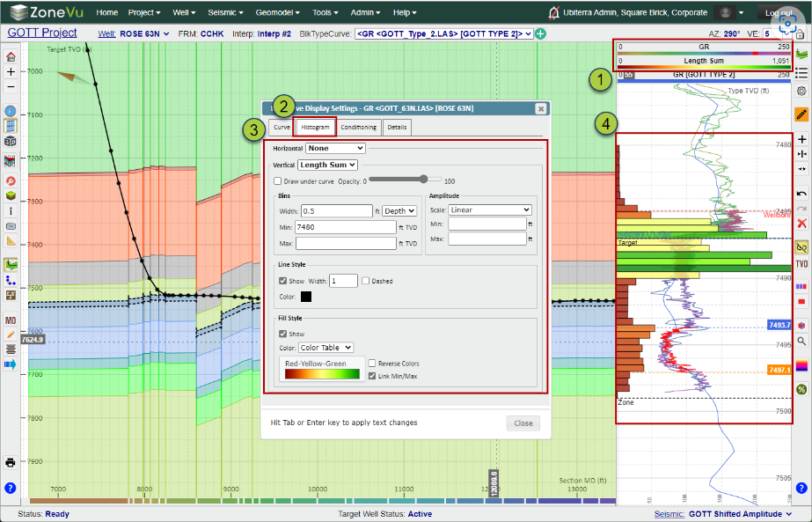Click the blue right arrow icon

point(11,364)
